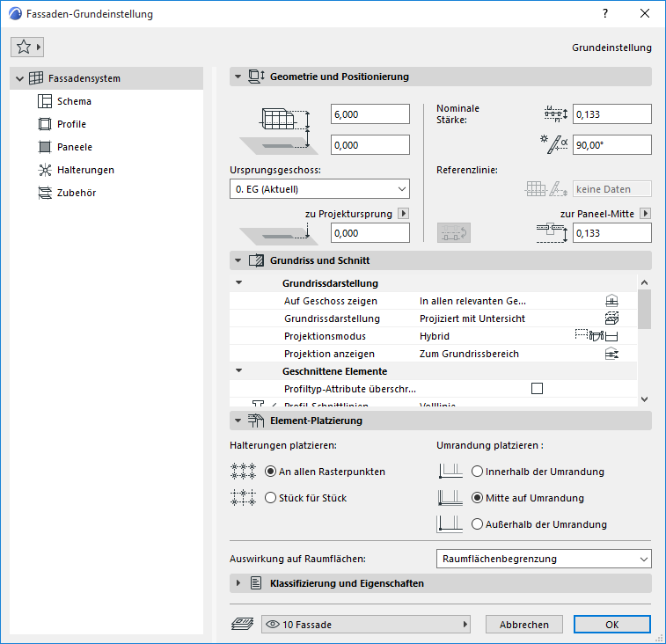Open the Ursprungsgeschoss dropdown
The height and width of the screenshot is (644, 666).
pos(320,189)
